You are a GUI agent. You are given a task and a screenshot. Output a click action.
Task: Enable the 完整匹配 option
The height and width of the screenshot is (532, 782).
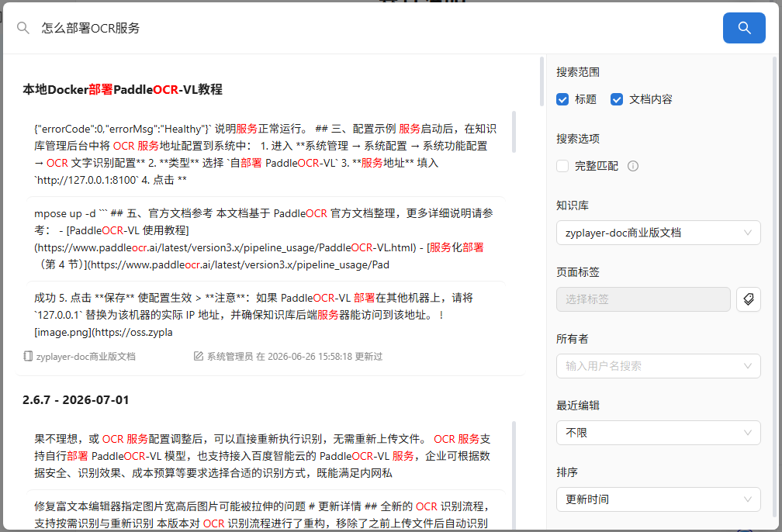click(x=562, y=166)
